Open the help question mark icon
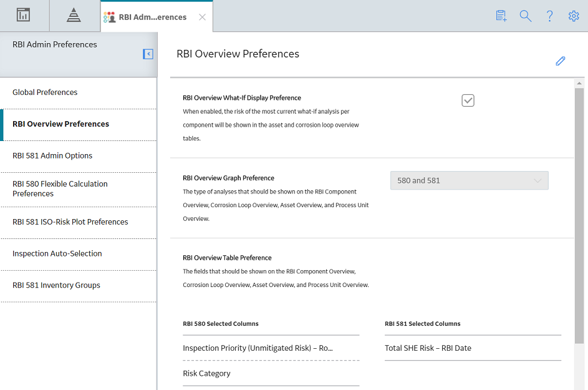The height and width of the screenshot is (390, 588). point(550,16)
